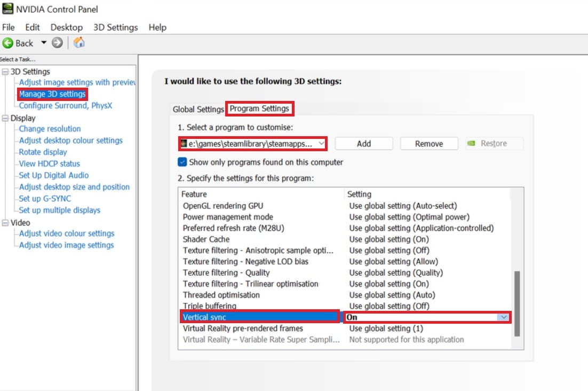588x391 pixels.
Task: Open Adjust desktop size and position
Action: [x=74, y=187]
